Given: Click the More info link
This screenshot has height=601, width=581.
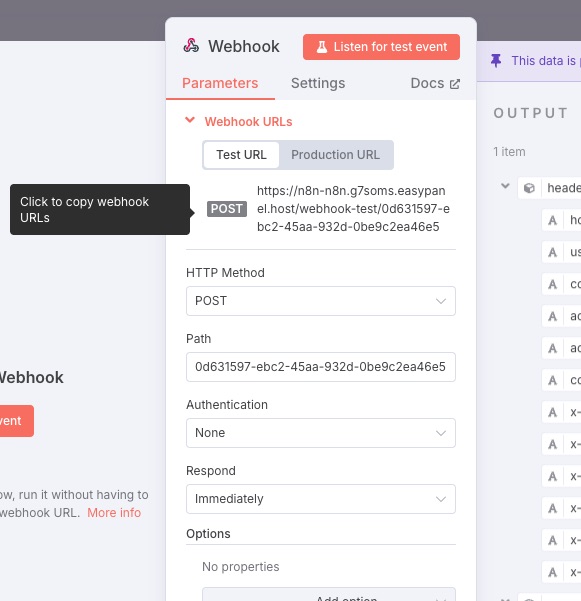Looking at the screenshot, I should pyautogui.click(x=114, y=512).
